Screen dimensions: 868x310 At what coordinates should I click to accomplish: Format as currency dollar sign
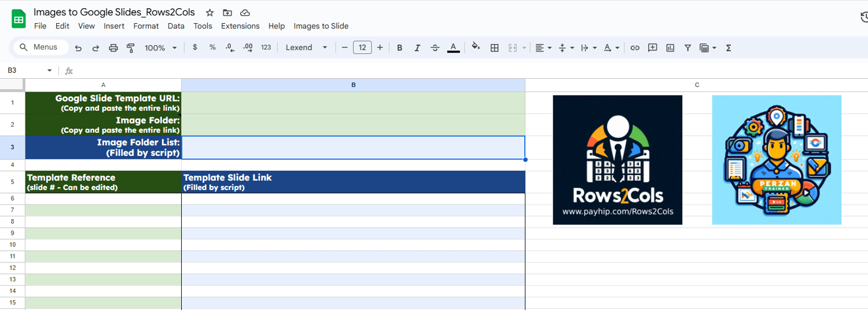coord(195,48)
